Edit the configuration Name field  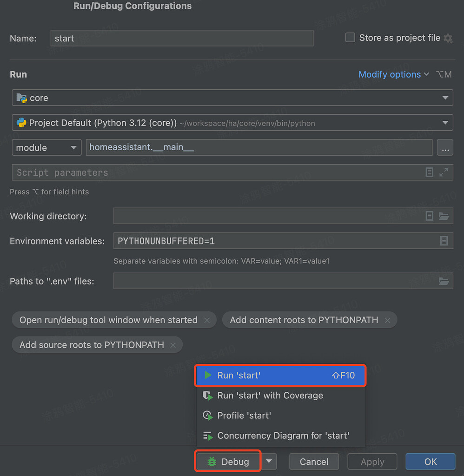(x=181, y=38)
